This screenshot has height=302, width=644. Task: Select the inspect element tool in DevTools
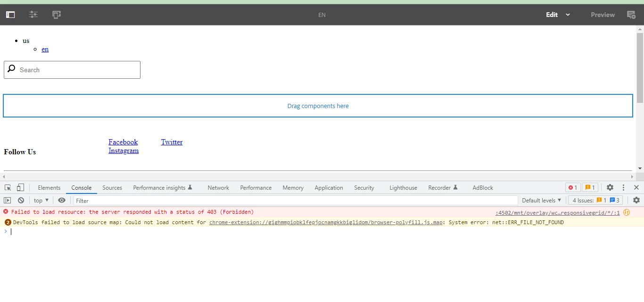8,187
